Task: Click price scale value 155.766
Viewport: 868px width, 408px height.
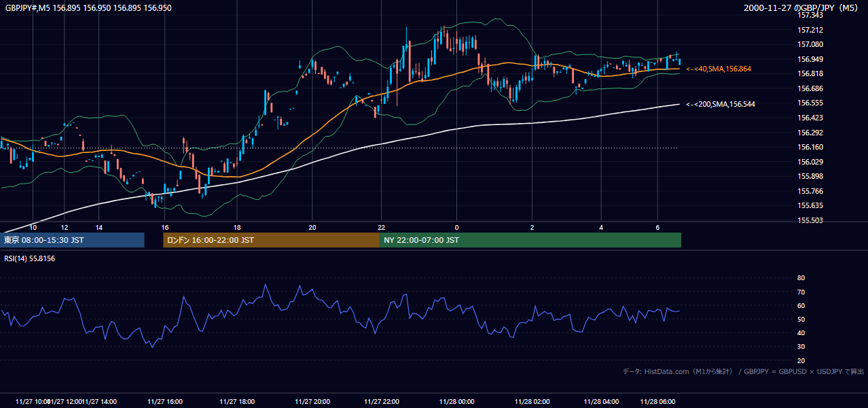Action: [x=810, y=191]
